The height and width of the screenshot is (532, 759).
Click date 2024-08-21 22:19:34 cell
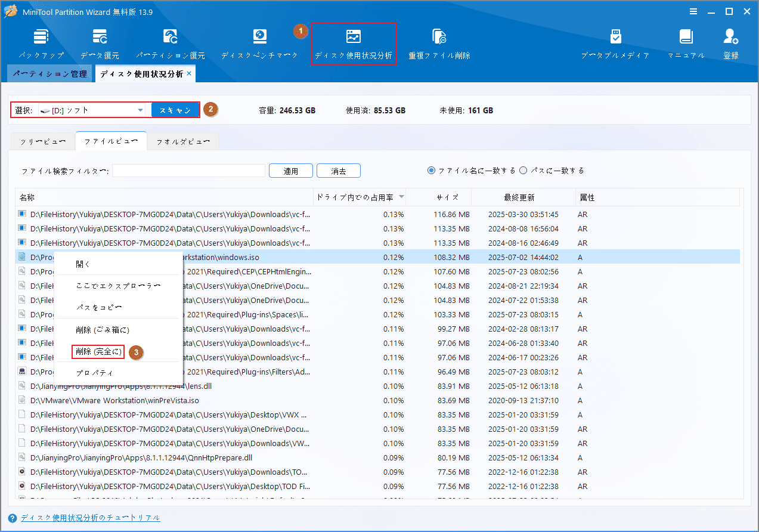click(x=523, y=286)
